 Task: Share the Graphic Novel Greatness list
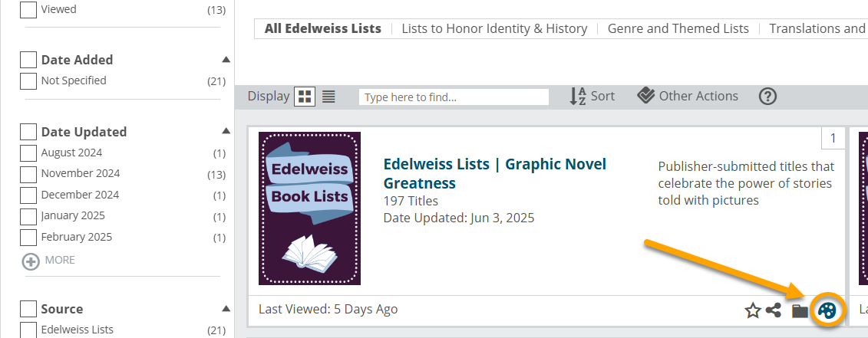pos(774,310)
